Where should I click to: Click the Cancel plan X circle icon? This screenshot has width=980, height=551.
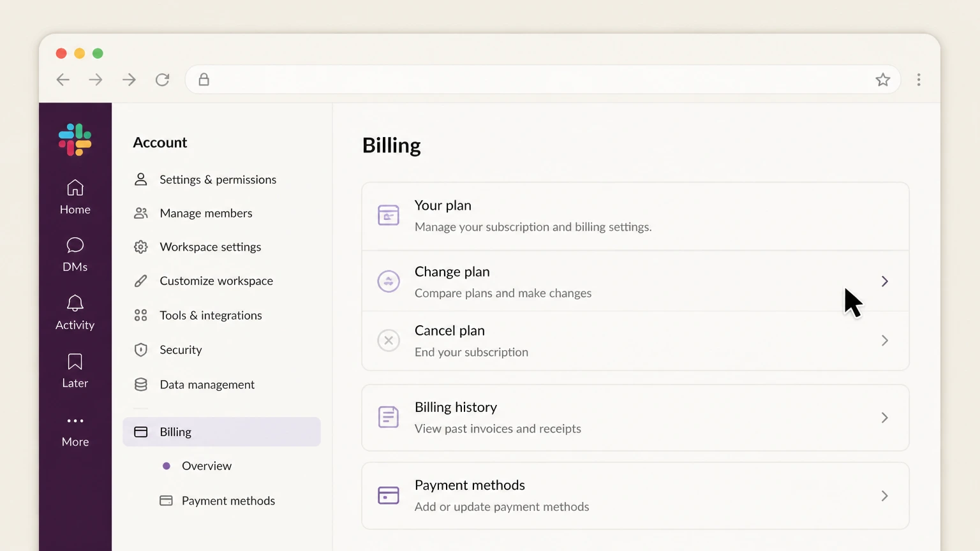click(389, 341)
